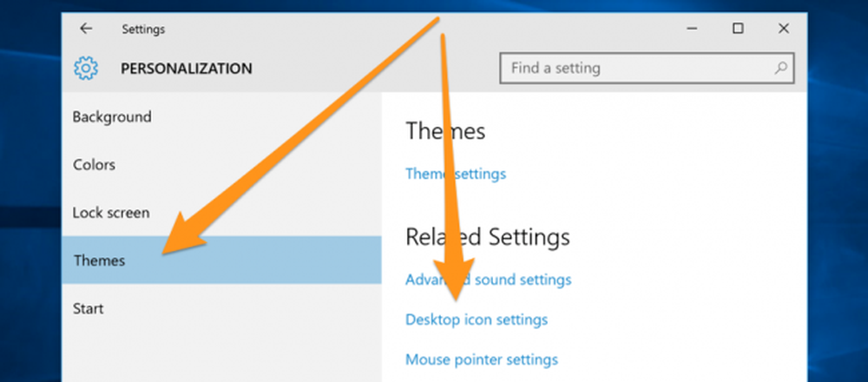Click the magnifier search icon
868x382 pixels.
(780, 68)
